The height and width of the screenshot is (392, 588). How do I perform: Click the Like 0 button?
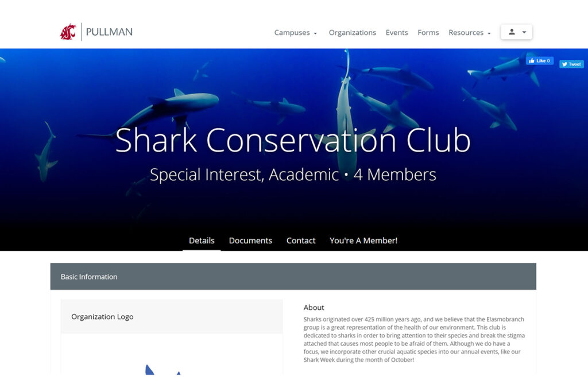point(540,60)
